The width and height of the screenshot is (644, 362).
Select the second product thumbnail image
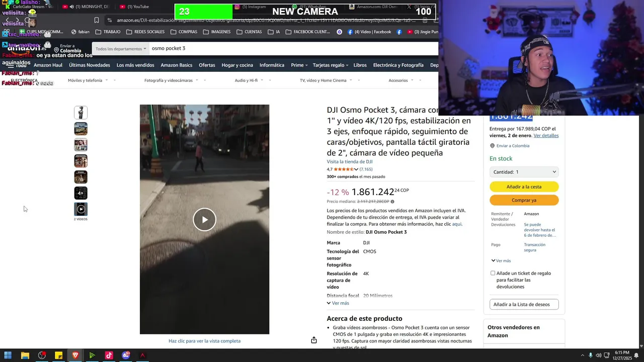80,129
